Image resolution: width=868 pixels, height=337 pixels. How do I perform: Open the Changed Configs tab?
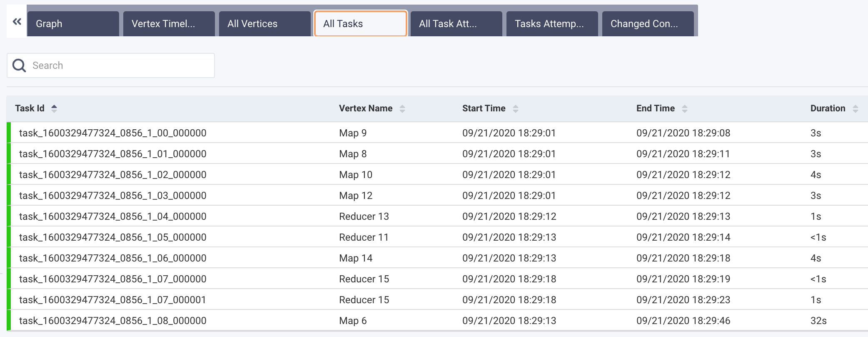[x=648, y=24]
